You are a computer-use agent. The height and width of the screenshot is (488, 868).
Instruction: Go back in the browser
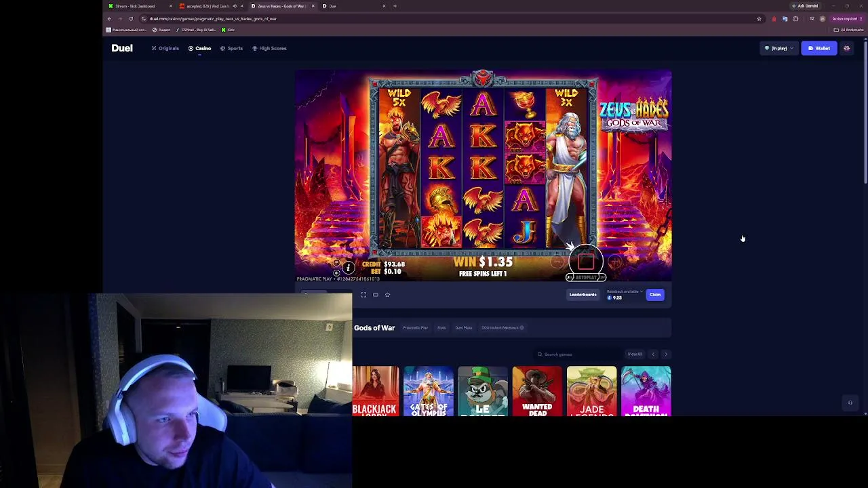(x=109, y=19)
